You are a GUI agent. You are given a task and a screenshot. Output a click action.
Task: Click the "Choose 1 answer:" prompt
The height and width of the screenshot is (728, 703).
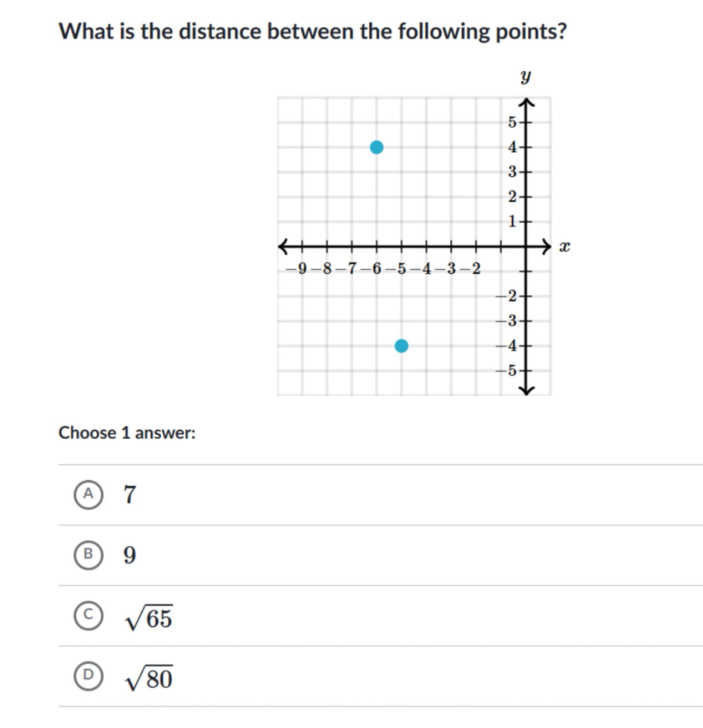(127, 433)
